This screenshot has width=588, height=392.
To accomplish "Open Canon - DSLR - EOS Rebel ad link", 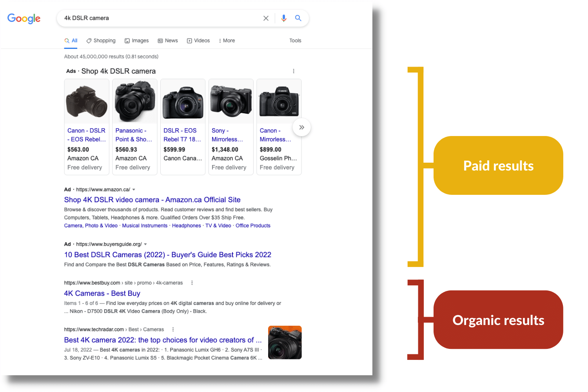I will pos(87,135).
